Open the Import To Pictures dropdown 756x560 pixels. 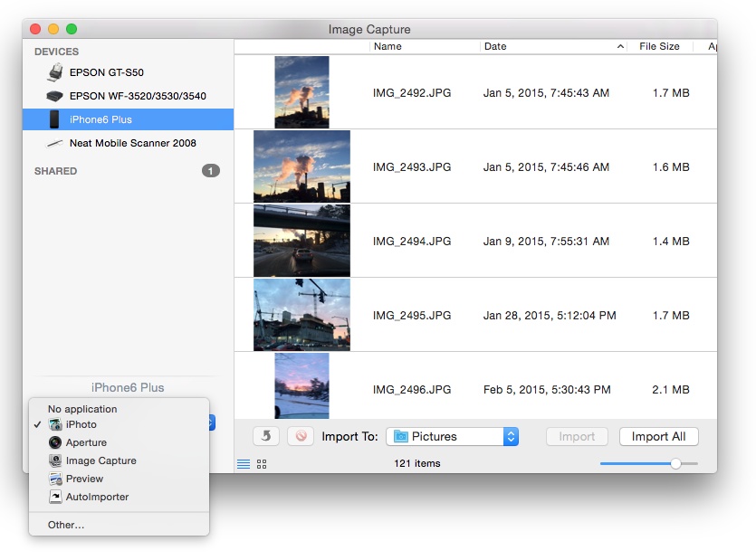452,436
